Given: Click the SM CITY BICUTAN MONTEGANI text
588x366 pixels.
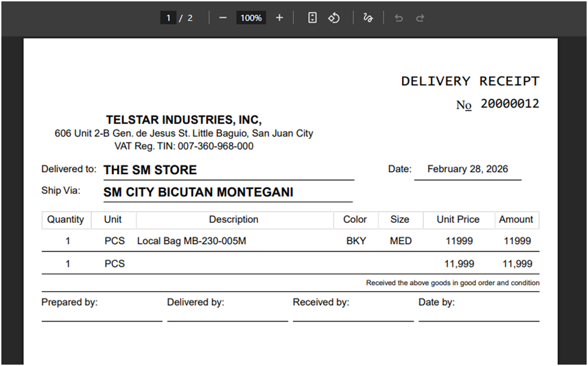Looking at the screenshot, I should coord(198,193).
